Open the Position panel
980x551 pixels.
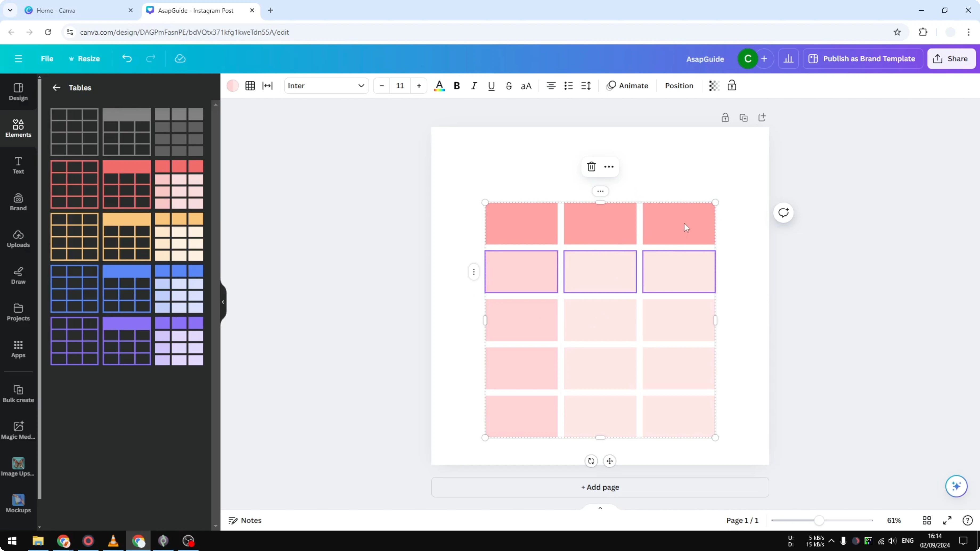coord(679,86)
